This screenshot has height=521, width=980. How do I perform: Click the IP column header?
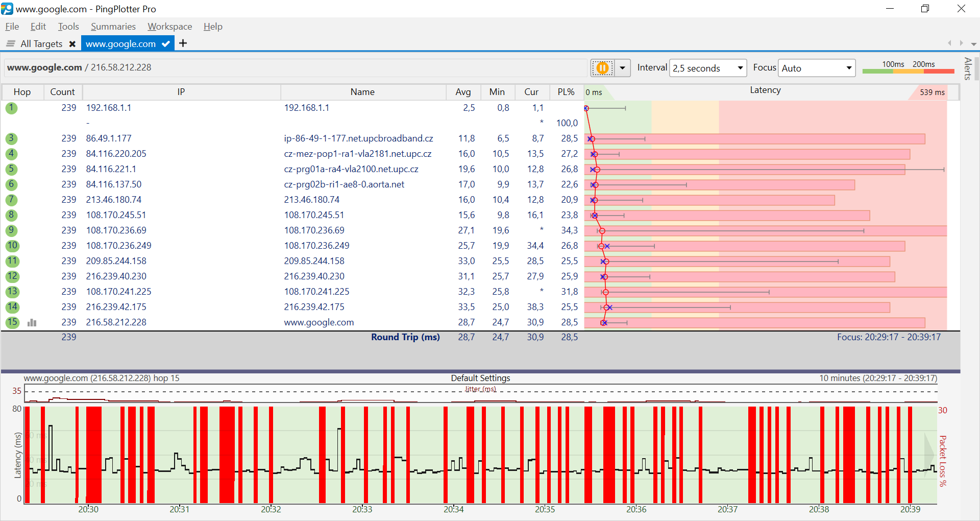click(x=181, y=92)
